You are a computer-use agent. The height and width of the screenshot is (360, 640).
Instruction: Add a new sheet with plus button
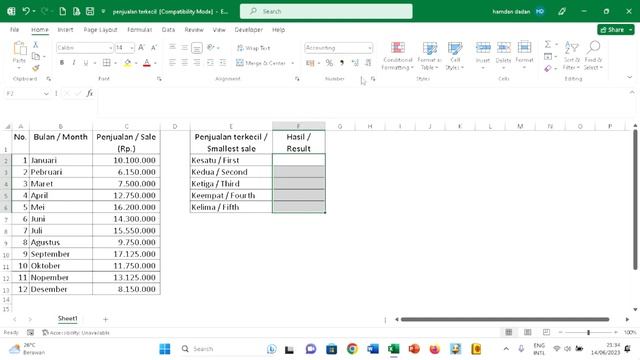[x=105, y=319]
